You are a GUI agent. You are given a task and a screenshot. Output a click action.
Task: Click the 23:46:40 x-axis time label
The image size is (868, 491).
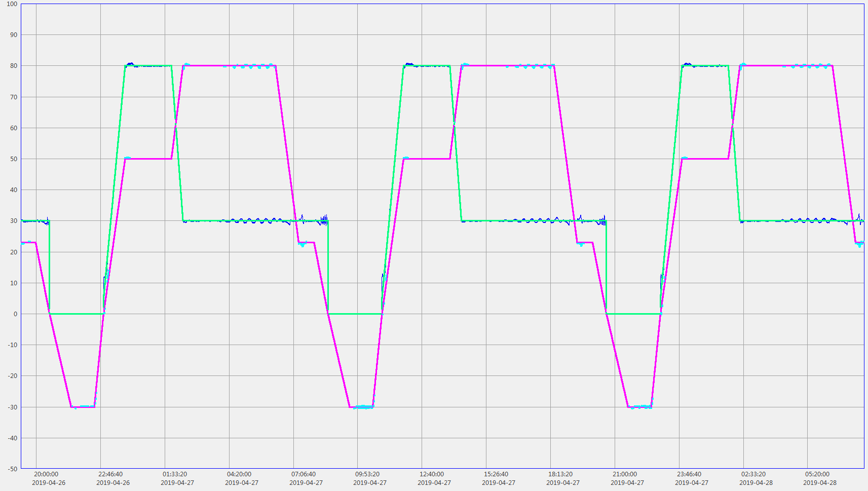pyautogui.click(x=689, y=474)
